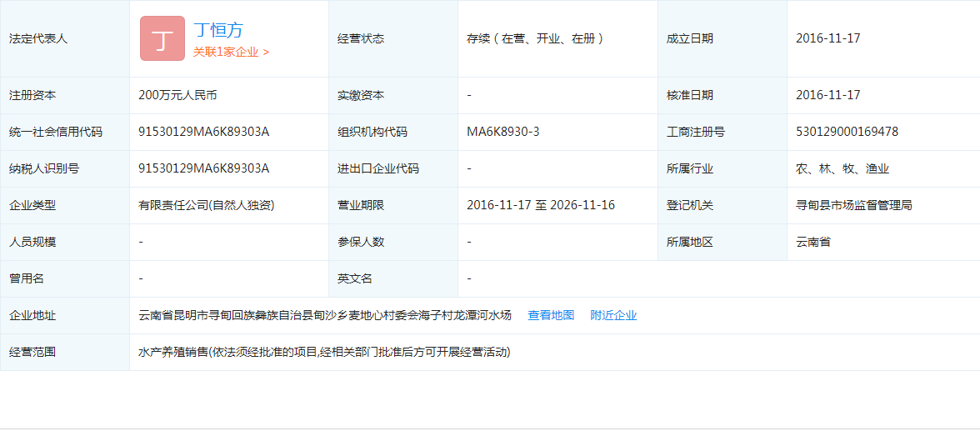Screen dimensions: 980x431
Task: Open legal representative 丁恒方's profile link
Action: [x=218, y=30]
